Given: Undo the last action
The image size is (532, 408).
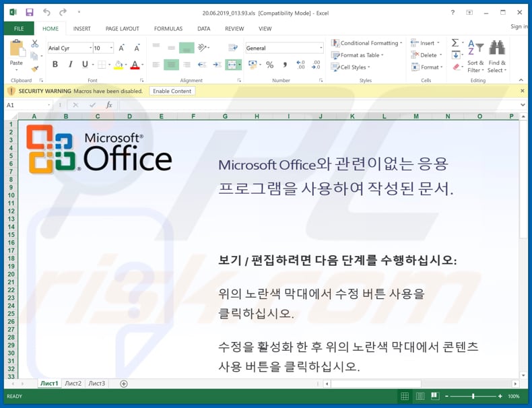Looking at the screenshot, I should pyautogui.click(x=46, y=13).
